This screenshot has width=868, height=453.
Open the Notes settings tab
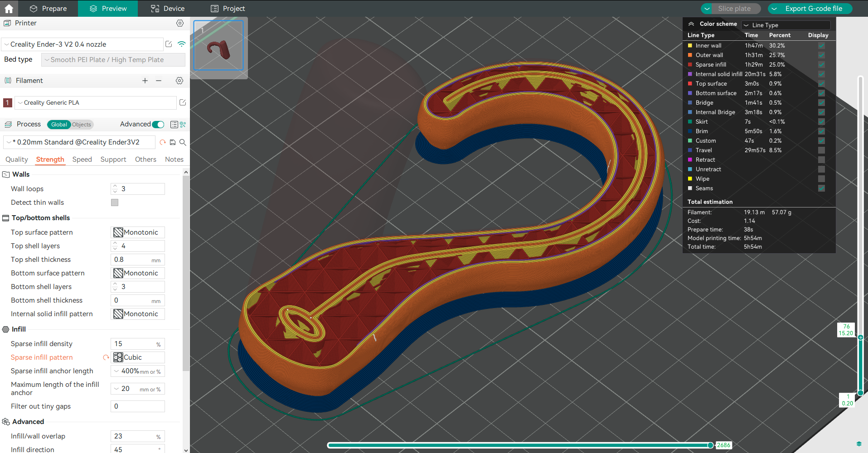click(174, 159)
